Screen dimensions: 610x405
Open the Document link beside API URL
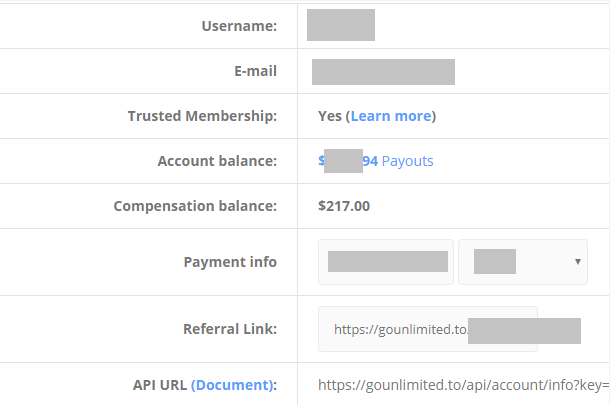(233, 385)
